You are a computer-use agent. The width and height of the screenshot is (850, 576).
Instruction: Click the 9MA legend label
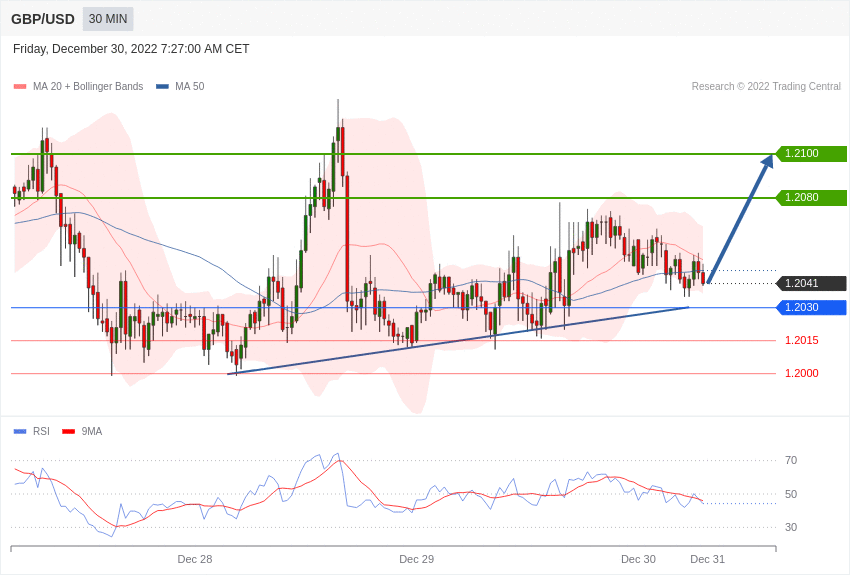coord(92,431)
